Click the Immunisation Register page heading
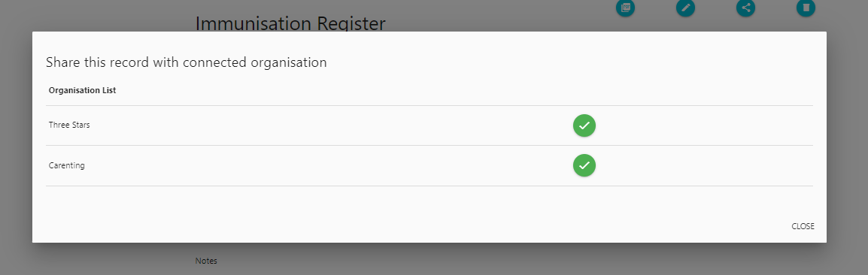The width and height of the screenshot is (868, 275). pos(290,23)
